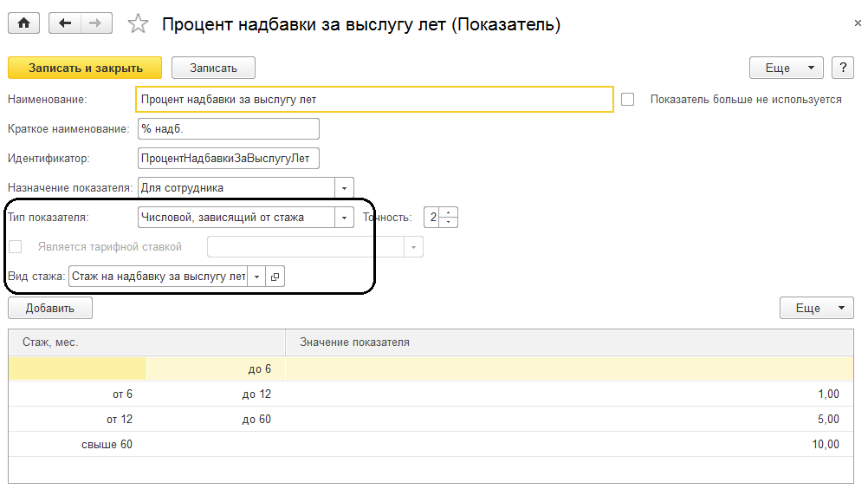Click the Записать и закрыть button
The height and width of the screenshot is (489, 868).
pos(85,68)
